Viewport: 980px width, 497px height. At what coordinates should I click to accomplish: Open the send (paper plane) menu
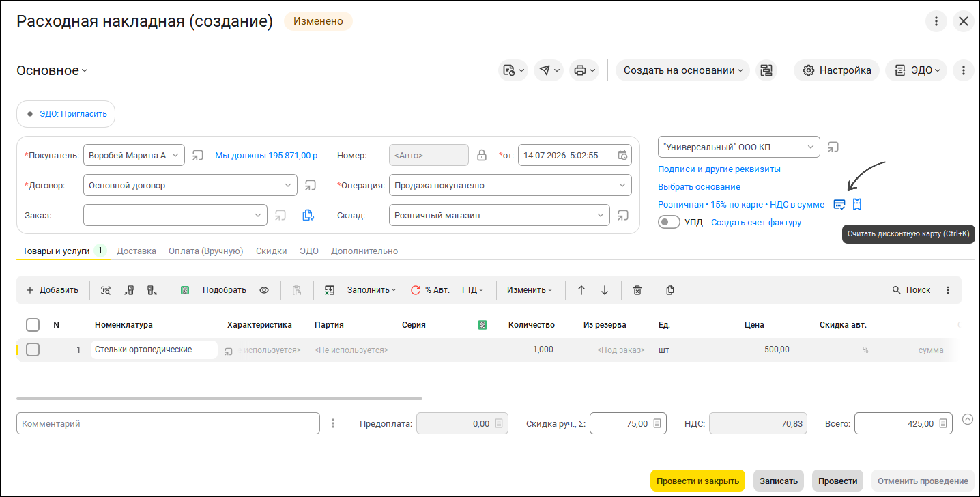click(x=549, y=70)
